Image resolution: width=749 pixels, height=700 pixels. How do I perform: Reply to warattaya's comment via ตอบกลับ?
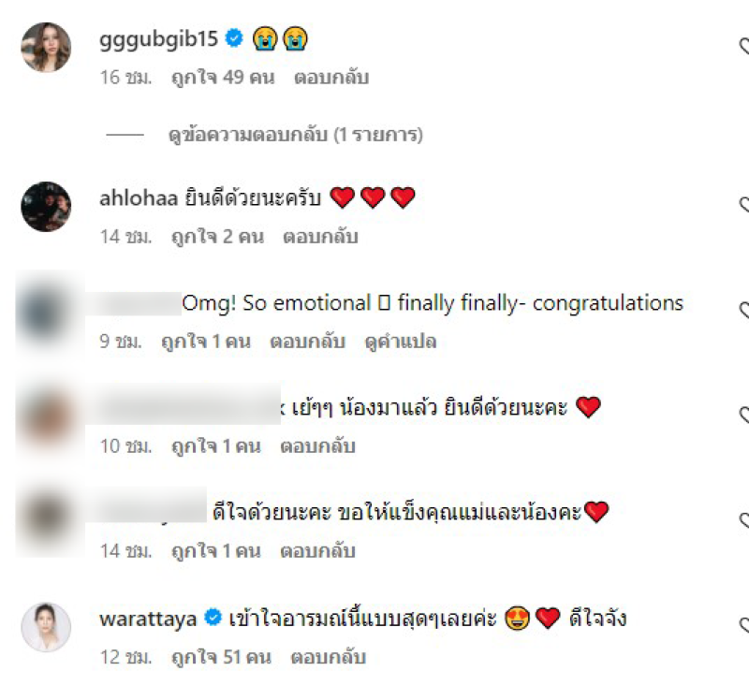point(329,658)
